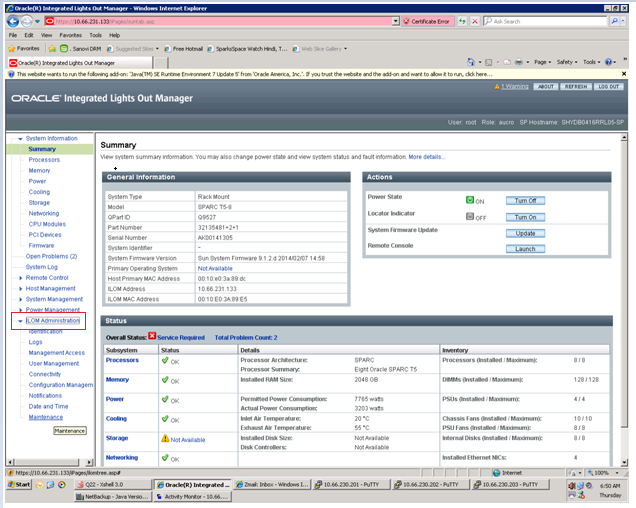Open the View menu
636x508 pixels.
(x=46, y=35)
